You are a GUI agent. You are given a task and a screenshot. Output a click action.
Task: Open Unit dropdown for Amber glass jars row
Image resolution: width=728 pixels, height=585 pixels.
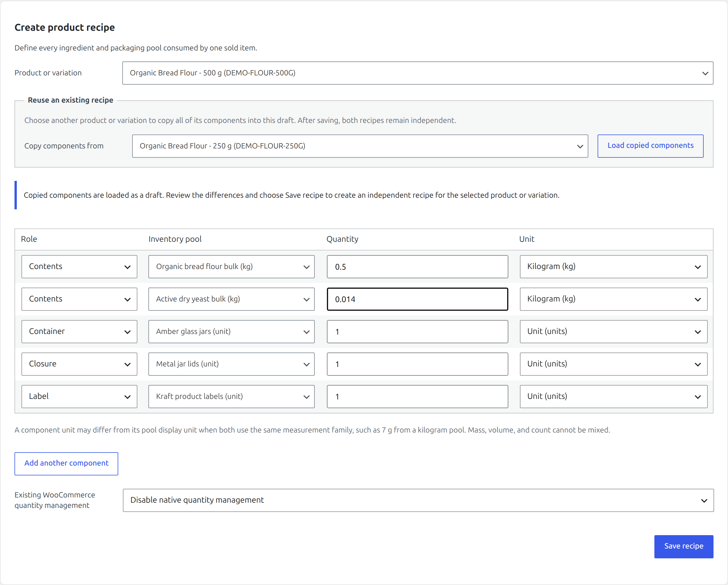tap(614, 331)
